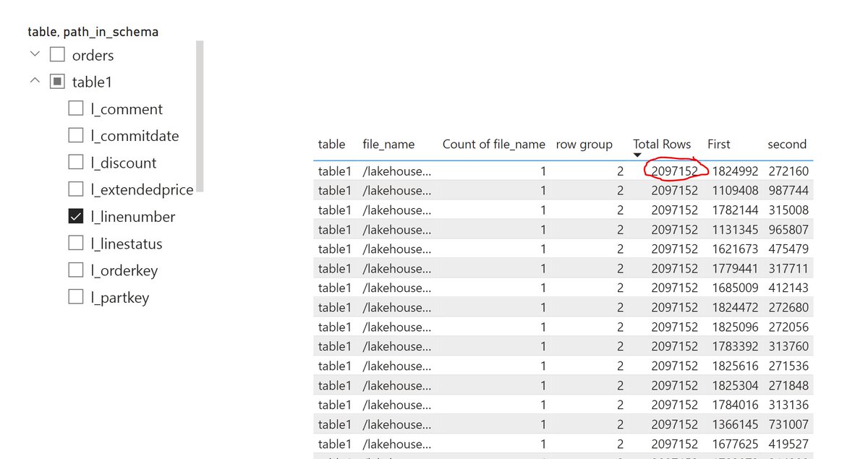The height and width of the screenshot is (459, 868).
Task: Select the First value 1783392
Action: [x=735, y=346]
